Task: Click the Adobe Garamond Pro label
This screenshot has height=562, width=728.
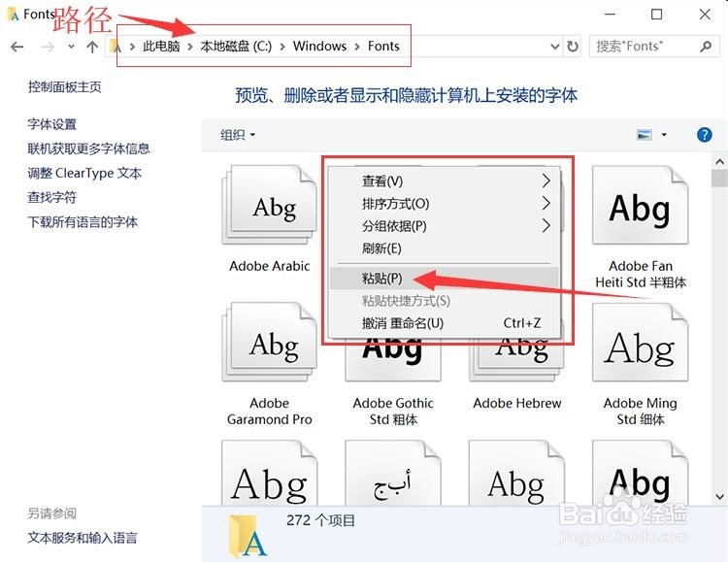Action: point(269,411)
